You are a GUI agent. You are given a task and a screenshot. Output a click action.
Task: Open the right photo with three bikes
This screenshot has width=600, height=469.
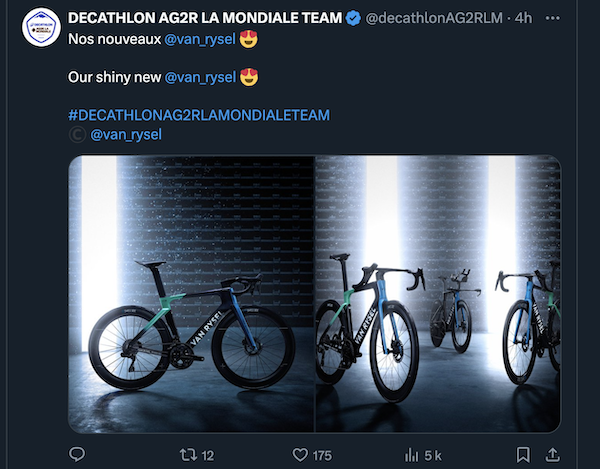pos(438,293)
